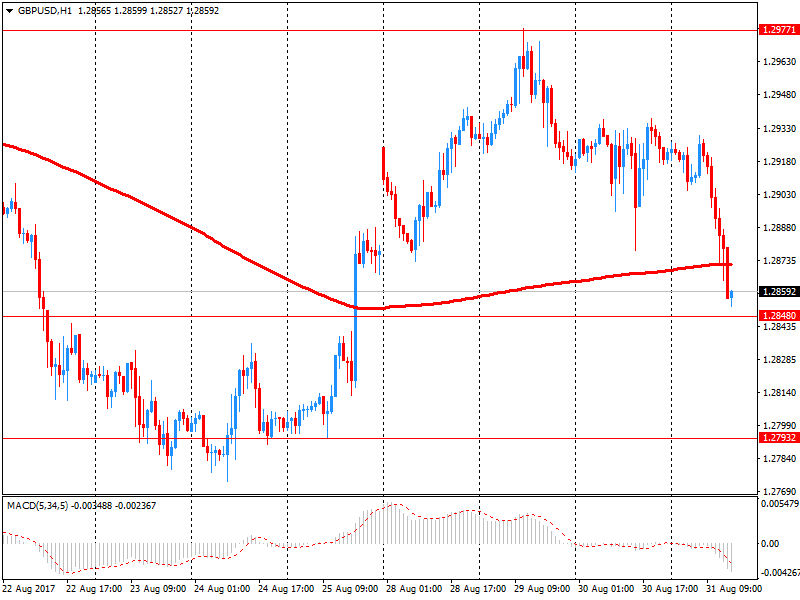The width and height of the screenshot is (800, 600).
Task: Select the MACD readout -0.003488 -0.002367
Action: (x=114, y=506)
